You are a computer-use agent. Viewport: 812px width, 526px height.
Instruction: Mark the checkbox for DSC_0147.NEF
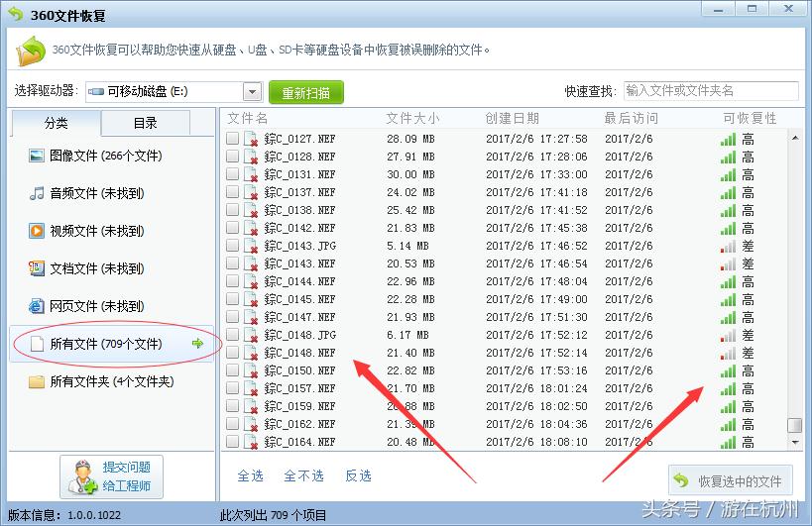click(x=233, y=317)
